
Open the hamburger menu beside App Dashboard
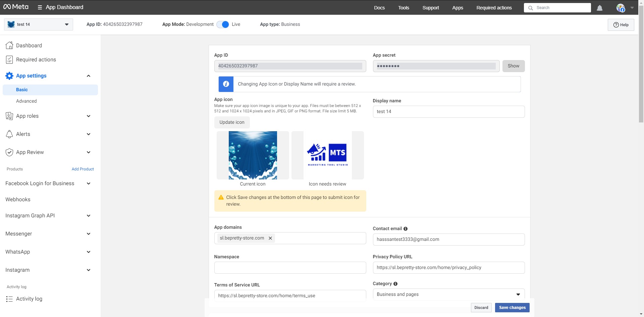(x=40, y=7)
